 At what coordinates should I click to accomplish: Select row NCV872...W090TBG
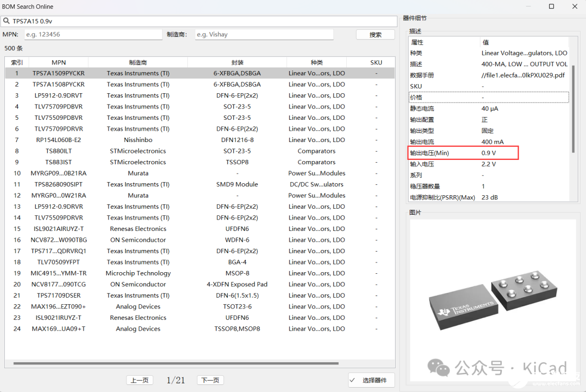click(200, 240)
